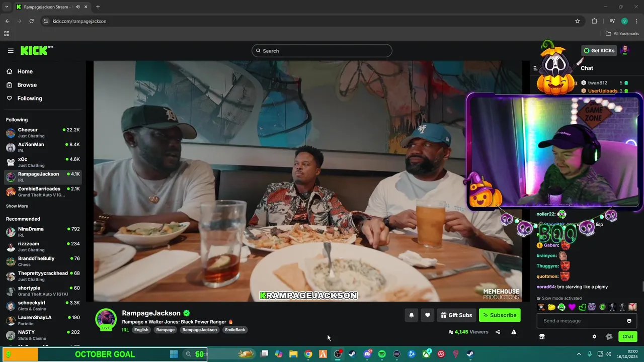Click the English tag

(x=141, y=330)
